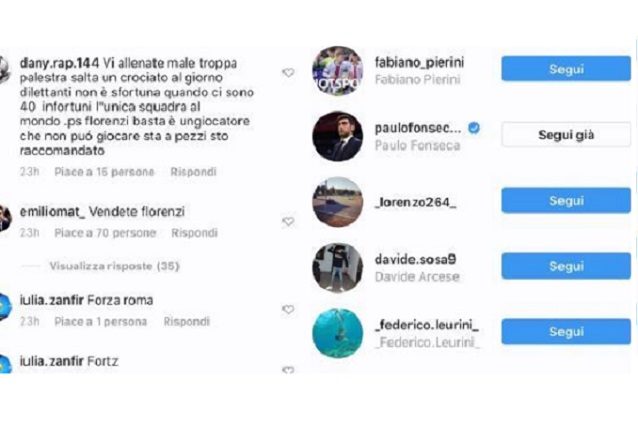View likes: Piace a 70 persone
Screen dimensions: 638x425
click(105, 233)
